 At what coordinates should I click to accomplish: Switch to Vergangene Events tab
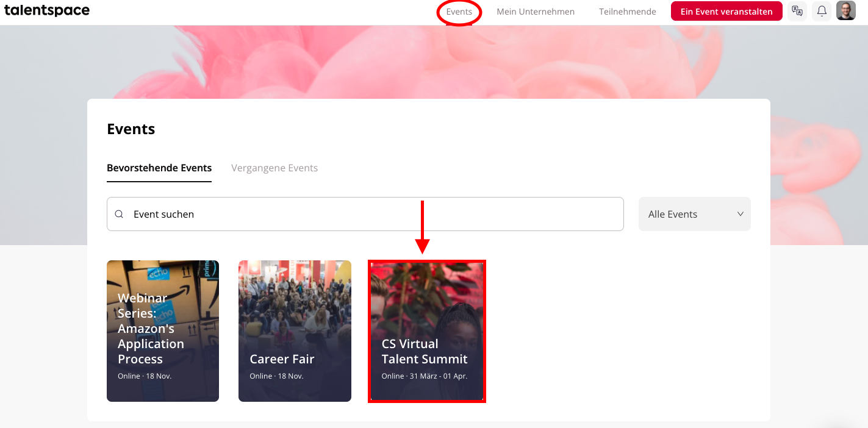pyautogui.click(x=274, y=168)
